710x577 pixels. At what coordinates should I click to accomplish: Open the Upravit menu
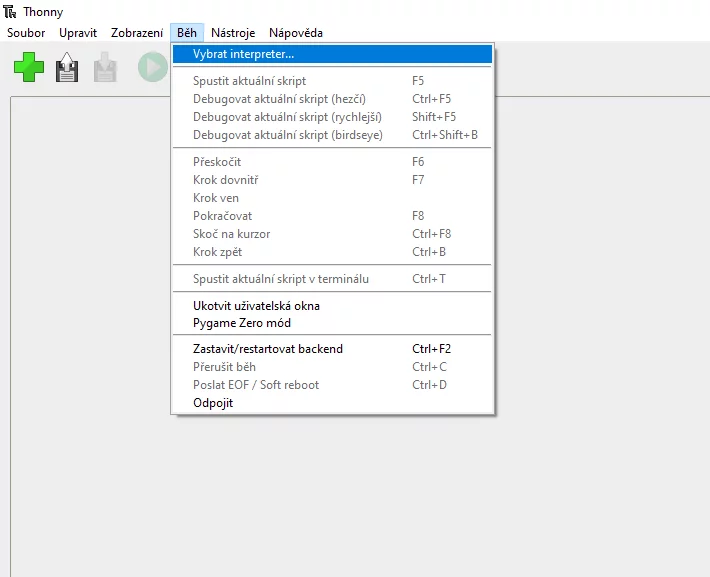[x=78, y=33]
